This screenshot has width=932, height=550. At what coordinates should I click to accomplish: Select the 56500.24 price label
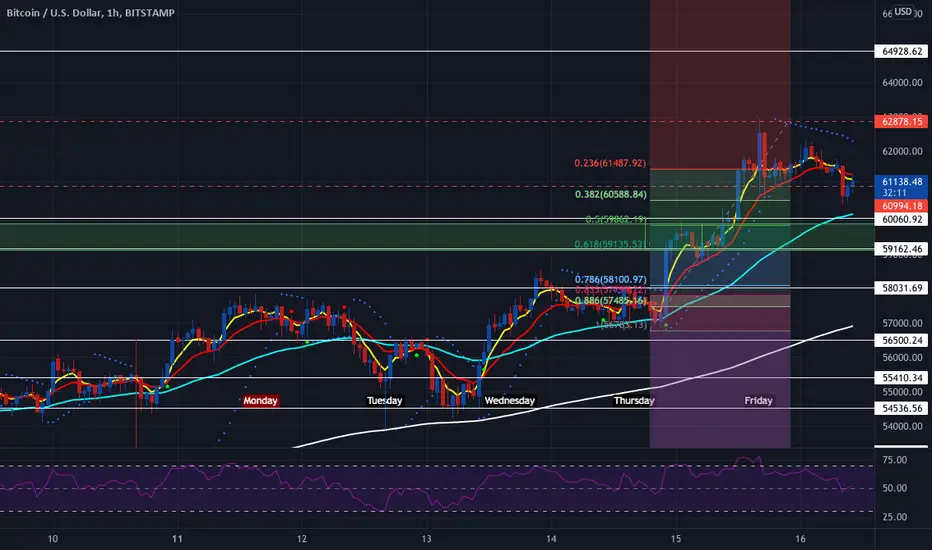(x=902, y=340)
